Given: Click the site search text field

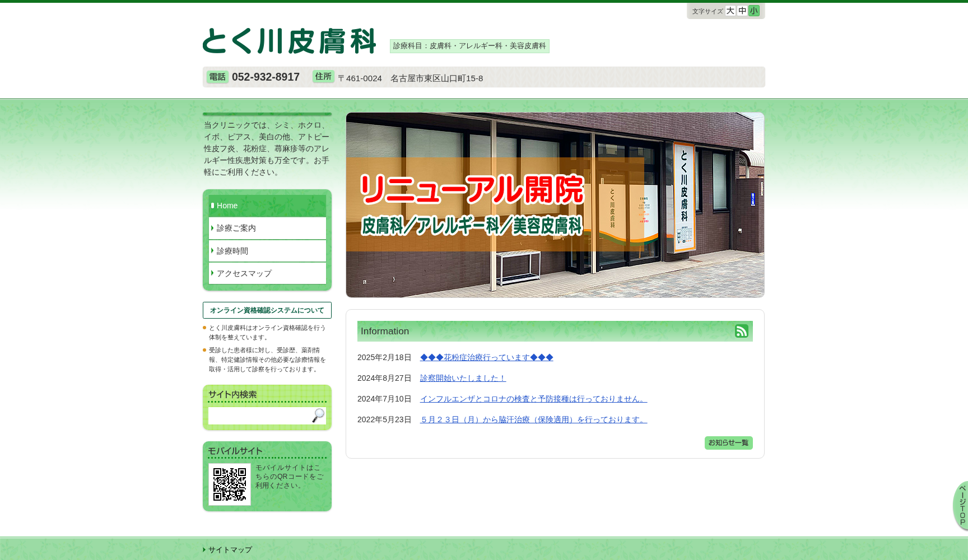Looking at the screenshot, I should [x=259, y=416].
